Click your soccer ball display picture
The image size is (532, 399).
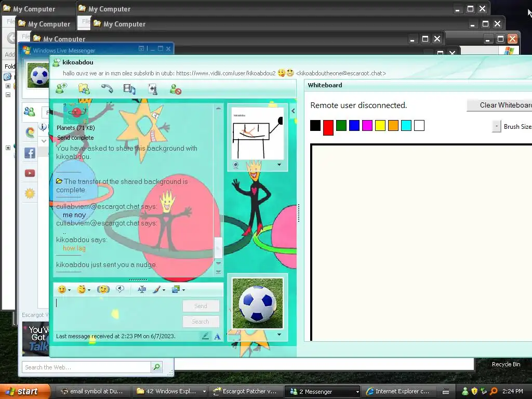click(258, 303)
